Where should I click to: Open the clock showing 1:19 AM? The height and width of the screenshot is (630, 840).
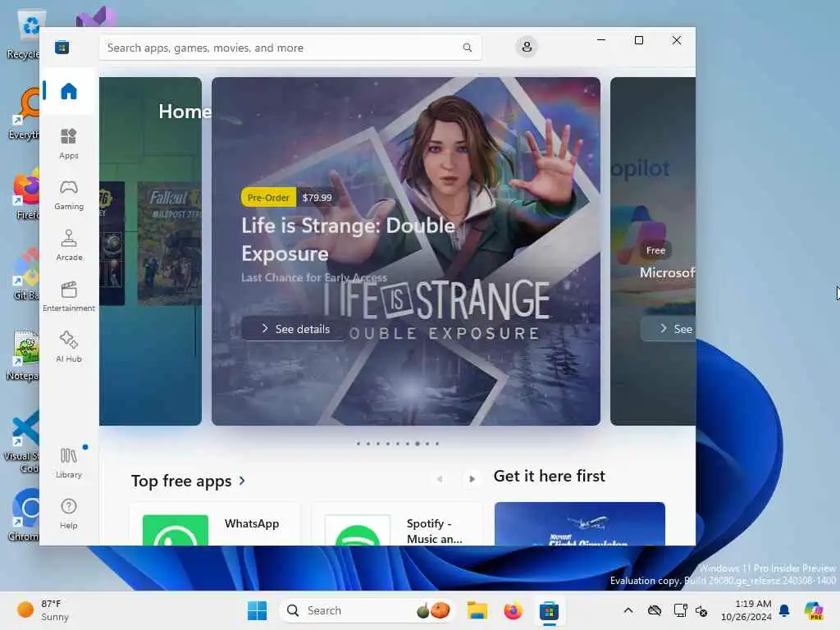tap(746, 610)
